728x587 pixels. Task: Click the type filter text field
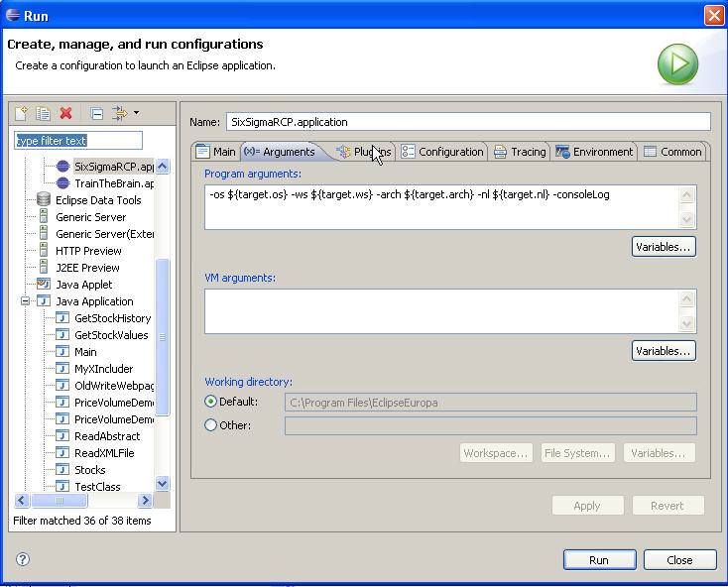(x=78, y=141)
